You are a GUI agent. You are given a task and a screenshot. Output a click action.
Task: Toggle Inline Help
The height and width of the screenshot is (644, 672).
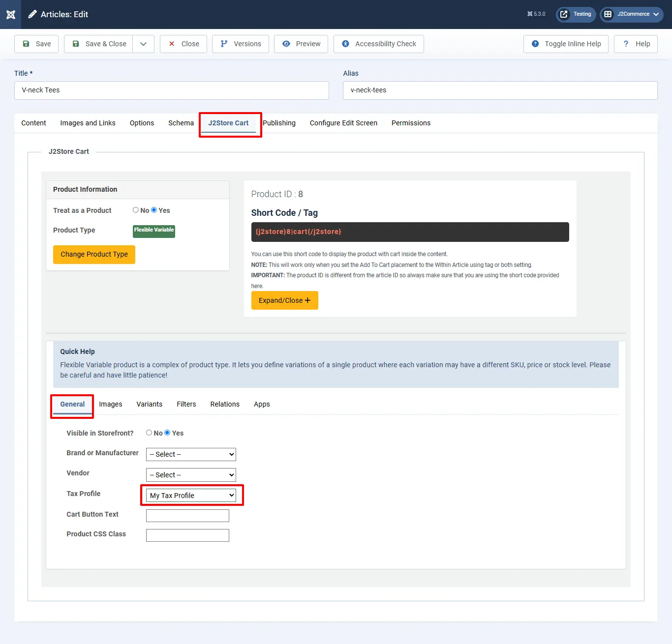click(566, 44)
